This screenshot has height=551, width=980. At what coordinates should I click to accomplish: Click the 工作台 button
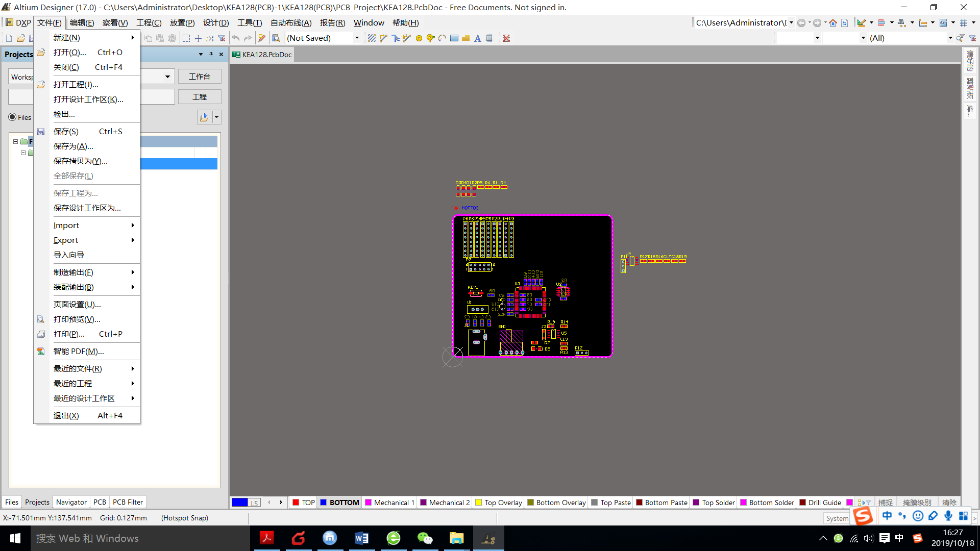(x=200, y=77)
